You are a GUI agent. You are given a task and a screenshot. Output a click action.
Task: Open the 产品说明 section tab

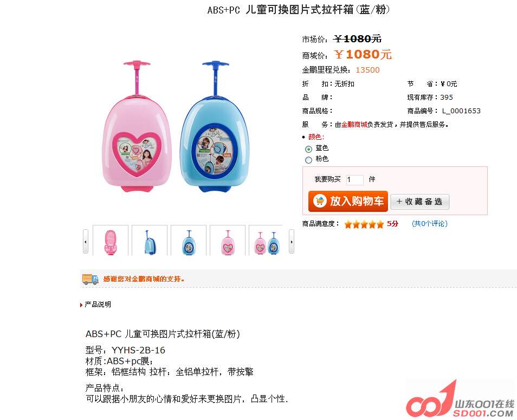(x=98, y=304)
